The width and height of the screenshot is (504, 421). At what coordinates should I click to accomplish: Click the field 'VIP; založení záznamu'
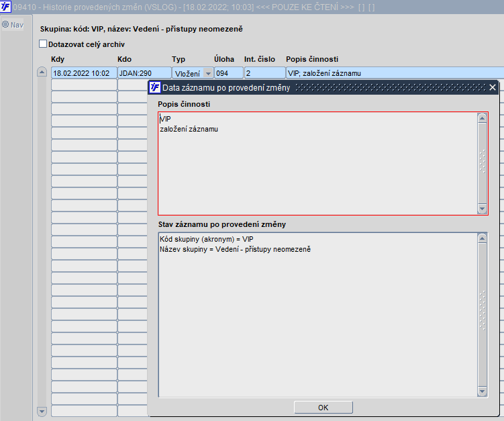395,73
